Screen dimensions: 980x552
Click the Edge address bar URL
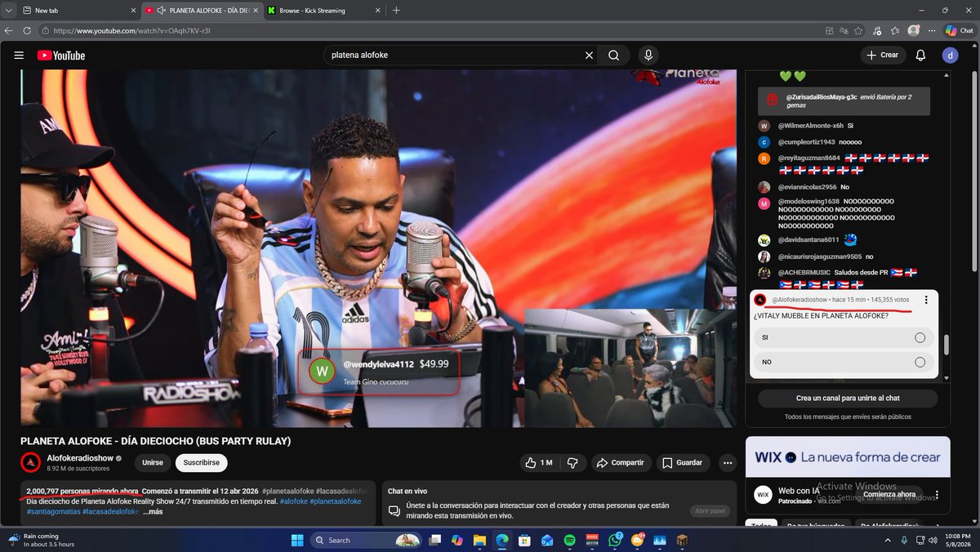pyautogui.click(x=131, y=30)
